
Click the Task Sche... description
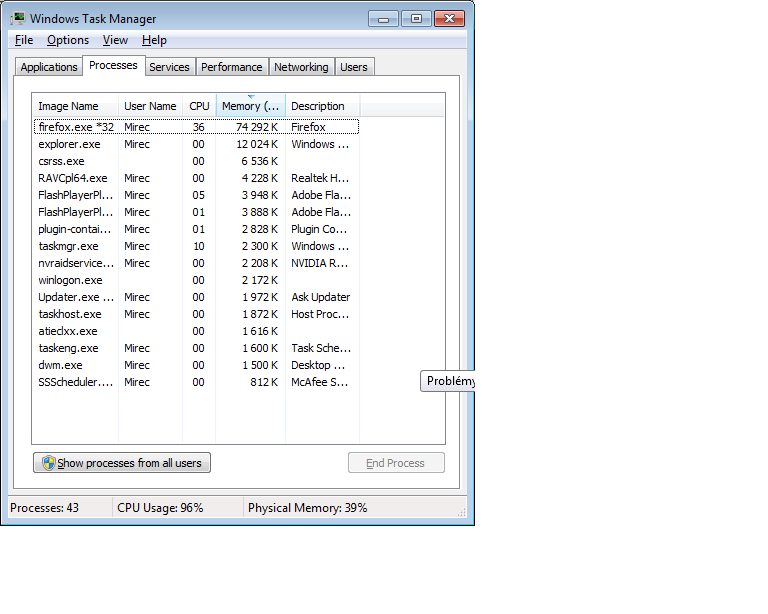click(x=321, y=348)
